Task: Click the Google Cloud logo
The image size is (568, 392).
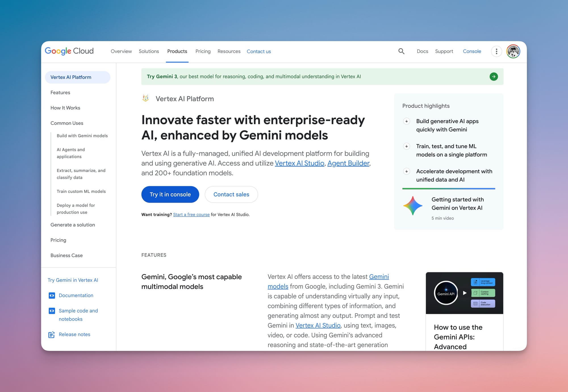Action: (x=69, y=51)
